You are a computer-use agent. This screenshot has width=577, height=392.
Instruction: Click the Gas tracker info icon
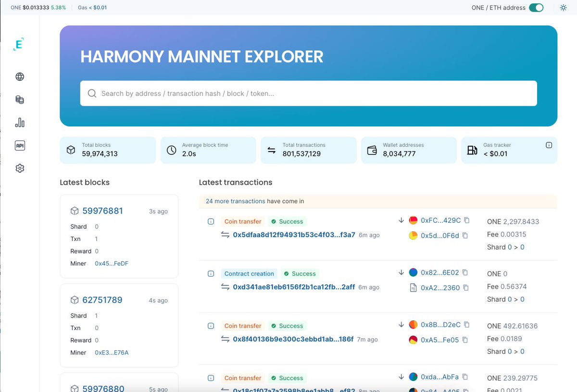coord(549,145)
